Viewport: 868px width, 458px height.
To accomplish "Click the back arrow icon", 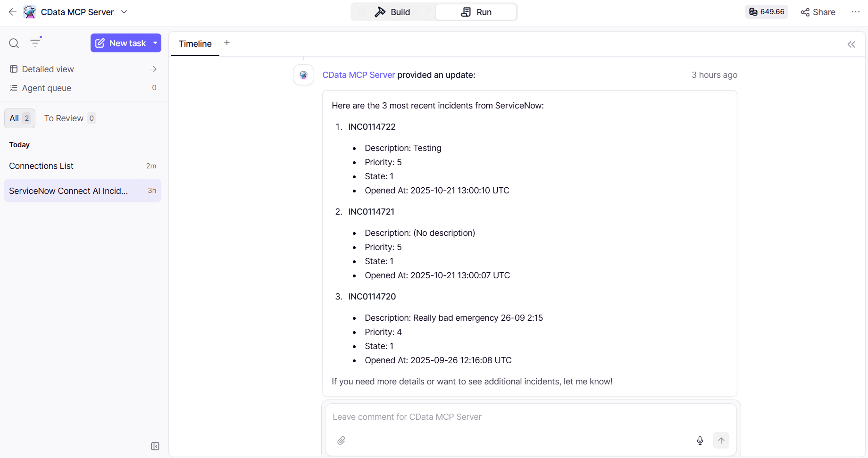I will 13,12.
